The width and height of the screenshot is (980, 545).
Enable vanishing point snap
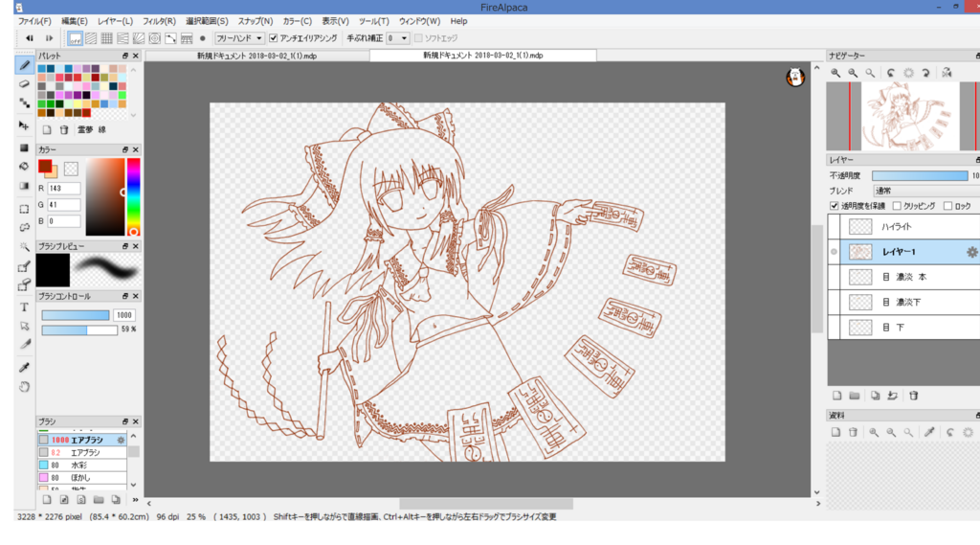click(x=123, y=39)
